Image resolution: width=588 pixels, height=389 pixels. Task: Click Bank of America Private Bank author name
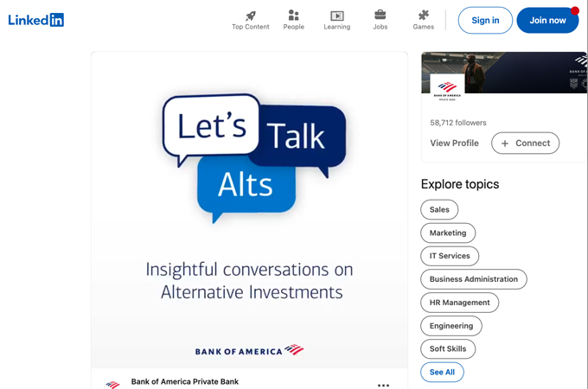tap(185, 381)
